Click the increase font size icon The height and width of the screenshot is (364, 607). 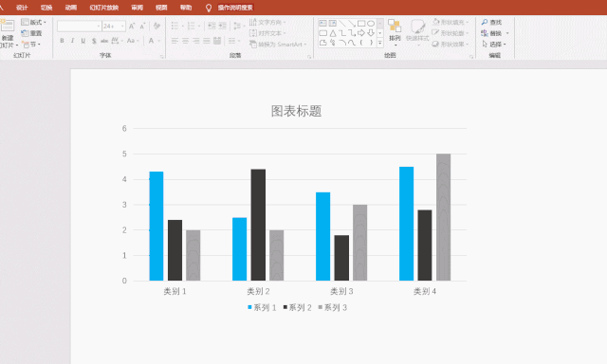[x=132, y=27]
